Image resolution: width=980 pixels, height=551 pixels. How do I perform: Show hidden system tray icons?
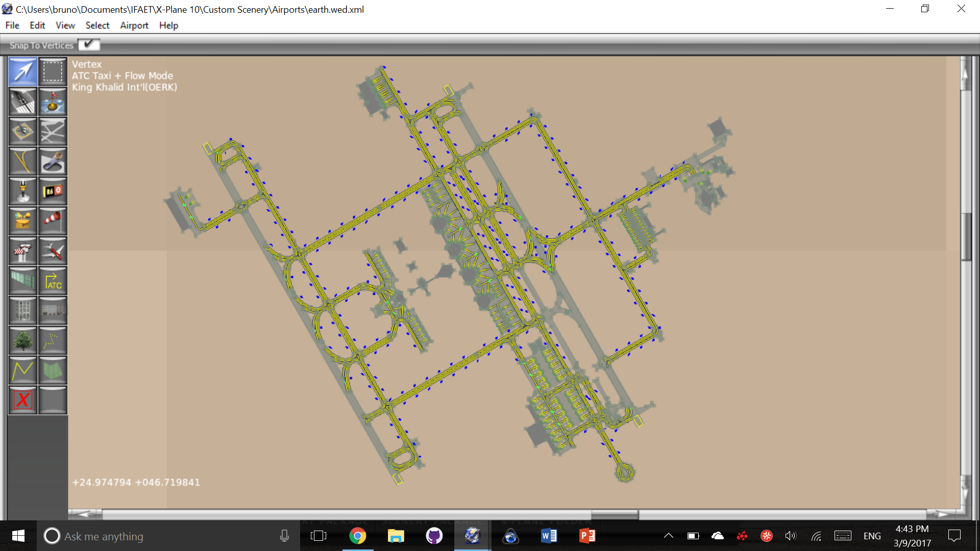668,536
